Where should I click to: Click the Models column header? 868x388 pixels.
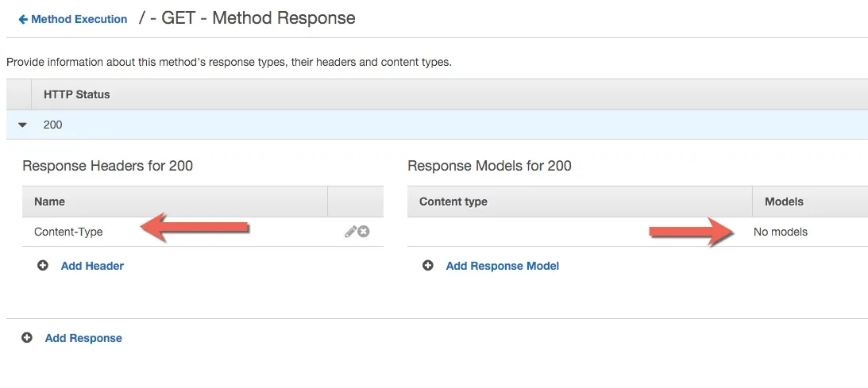pos(784,202)
